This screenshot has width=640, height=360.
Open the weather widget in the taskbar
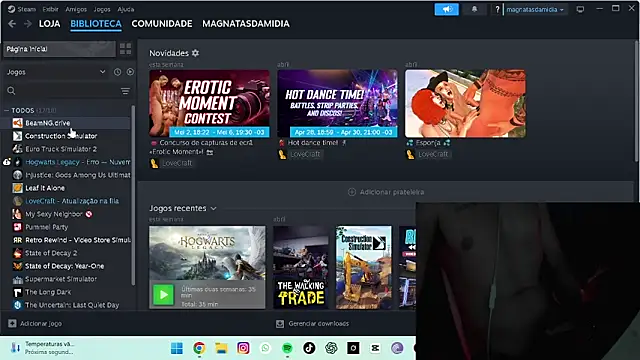tap(43, 348)
